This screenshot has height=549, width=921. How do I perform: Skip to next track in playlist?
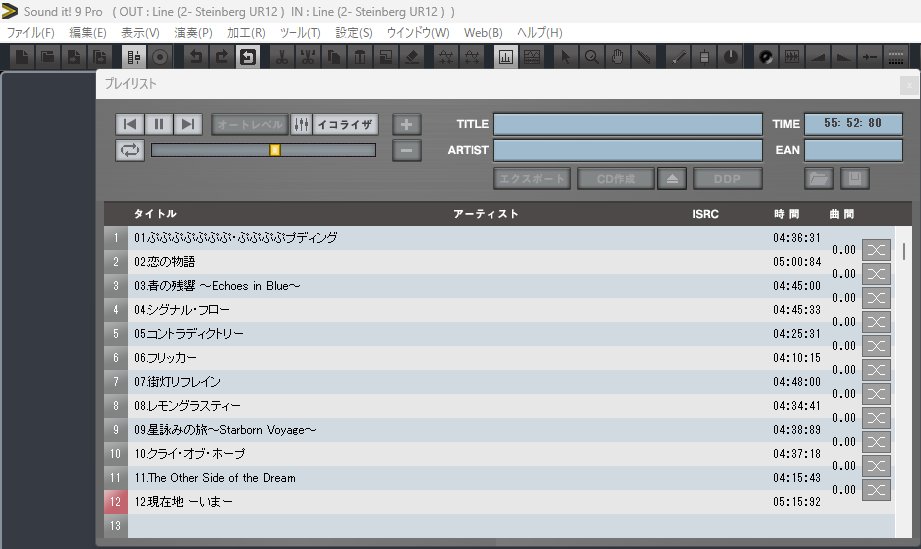(x=188, y=124)
